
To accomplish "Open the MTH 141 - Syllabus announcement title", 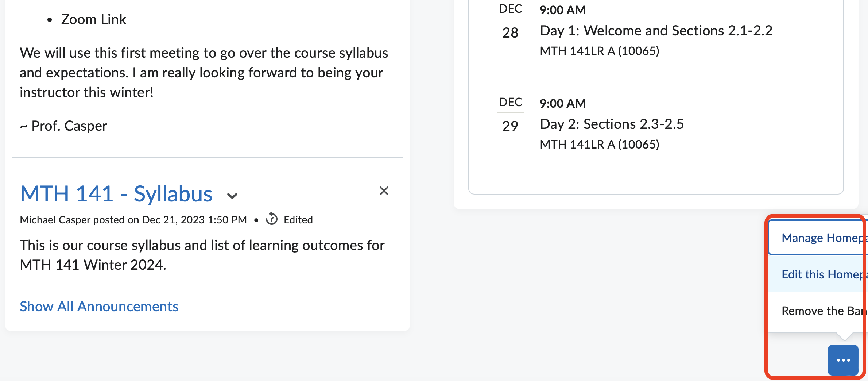I will click(x=116, y=194).
